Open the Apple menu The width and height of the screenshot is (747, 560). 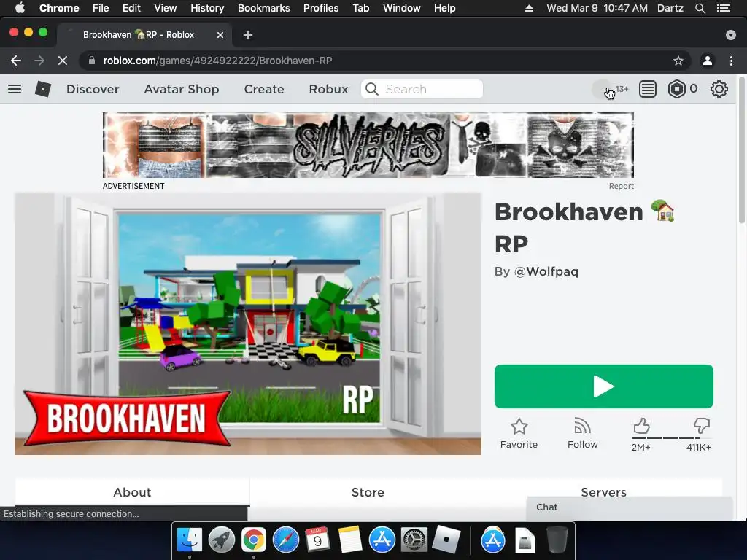pos(20,8)
